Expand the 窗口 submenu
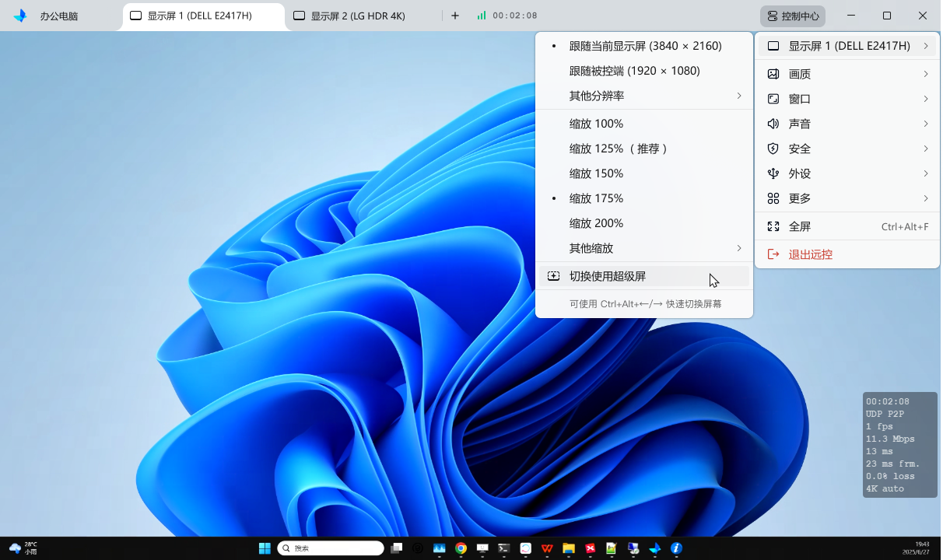The width and height of the screenshot is (943, 560). pyautogui.click(x=847, y=99)
